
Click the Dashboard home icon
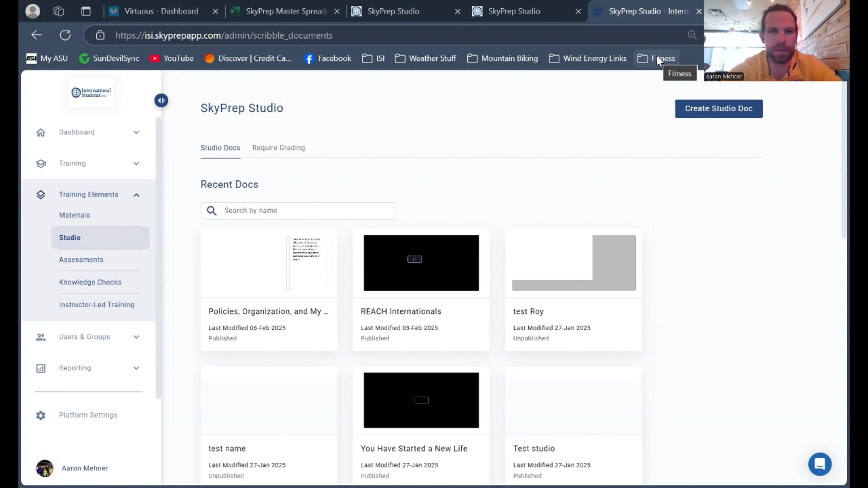click(41, 133)
